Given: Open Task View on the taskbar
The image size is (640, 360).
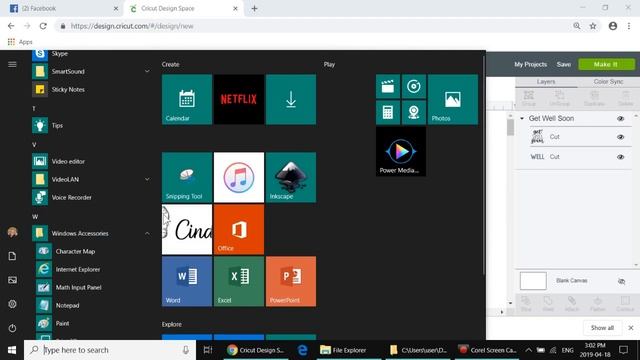Looking at the screenshot, I should pyautogui.click(x=208, y=350).
